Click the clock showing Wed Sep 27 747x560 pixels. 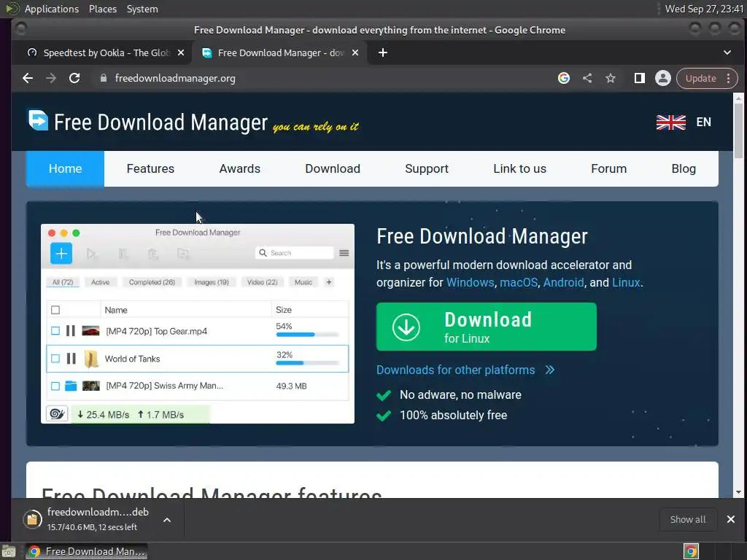704,9
